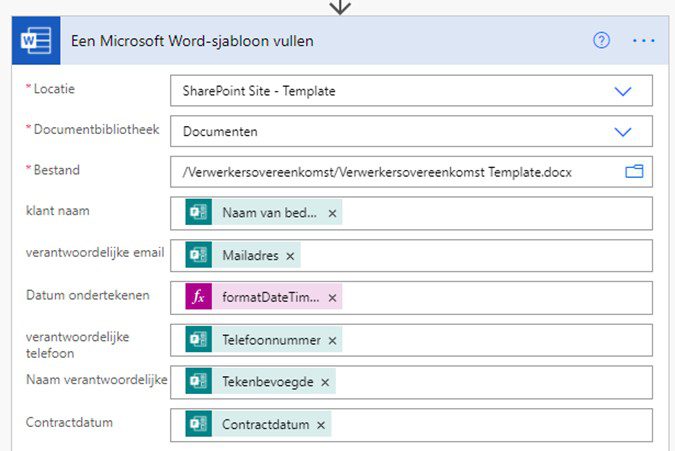Remove the Contractdatum token
Image resolution: width=675 pixels, height=451 pixels.
(321, 425)
